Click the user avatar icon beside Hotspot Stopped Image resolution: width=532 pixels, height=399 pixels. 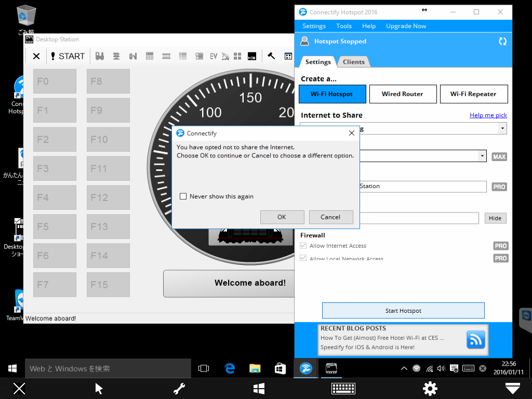coord(304,41)
